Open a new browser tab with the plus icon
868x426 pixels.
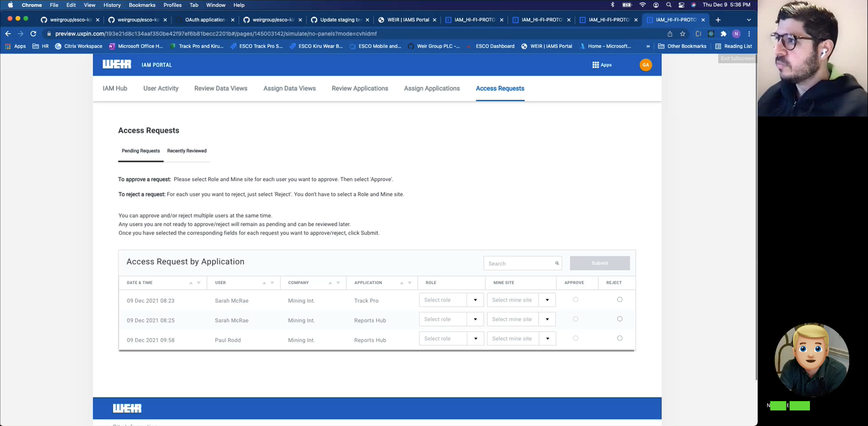718,20
